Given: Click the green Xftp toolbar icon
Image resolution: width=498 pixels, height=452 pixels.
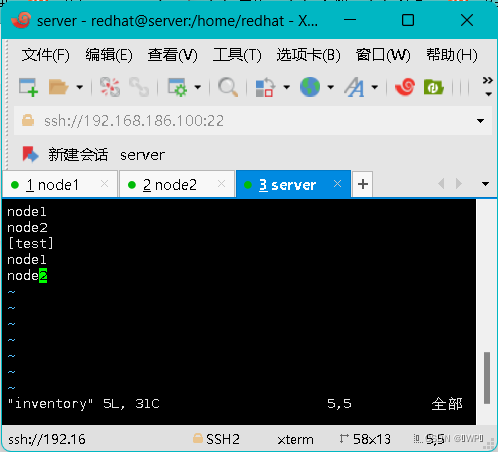Looking at the screenshot, I should point(433,87).
